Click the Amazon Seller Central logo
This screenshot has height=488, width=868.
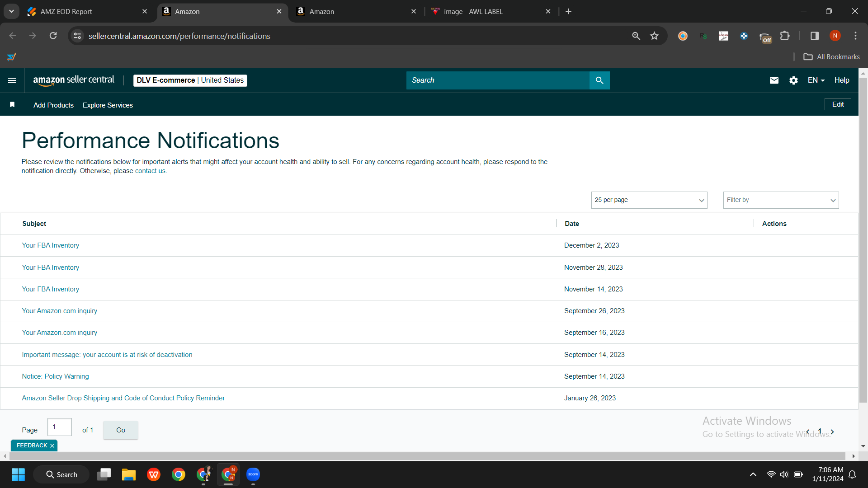point(74,80)
